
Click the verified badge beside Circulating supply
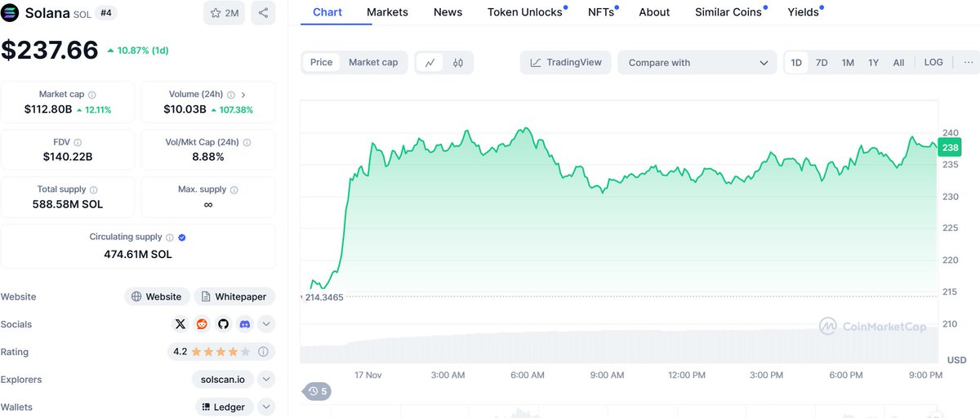182,238
